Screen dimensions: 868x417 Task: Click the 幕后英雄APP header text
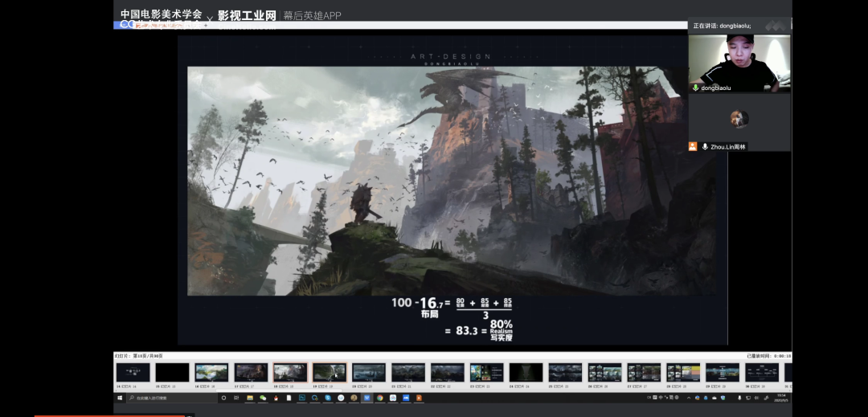point(312,15)
